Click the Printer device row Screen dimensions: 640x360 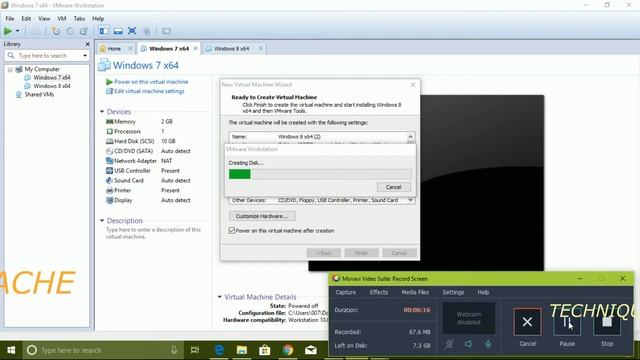tap(149, 190)
